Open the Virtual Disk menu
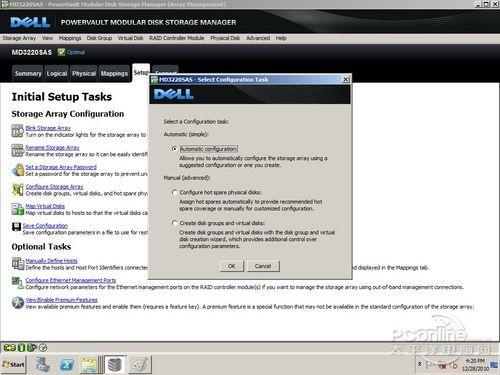Image resolution: width=500 pixels, height=375 pixels. coord(130,38)
